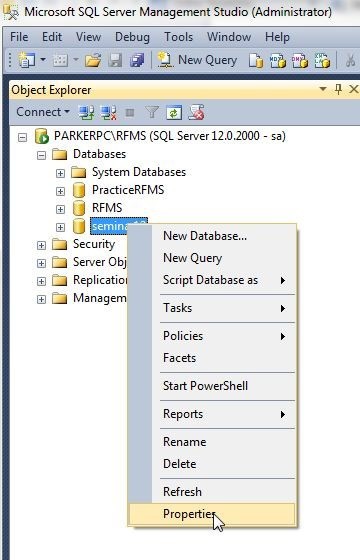Click the Analysis Services XMLA Query icon
Image resolution: width=360 pixels, height=560 pixels.
tap(322, 60)
